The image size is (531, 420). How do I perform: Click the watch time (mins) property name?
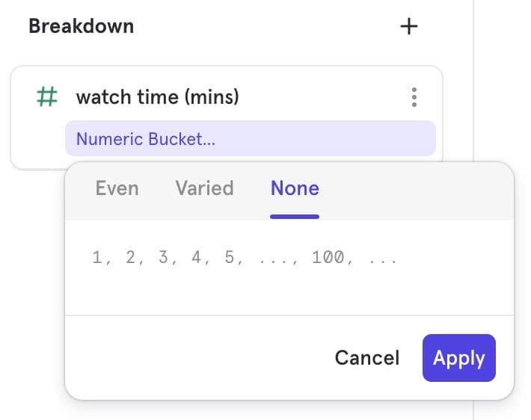coord(157,96)
